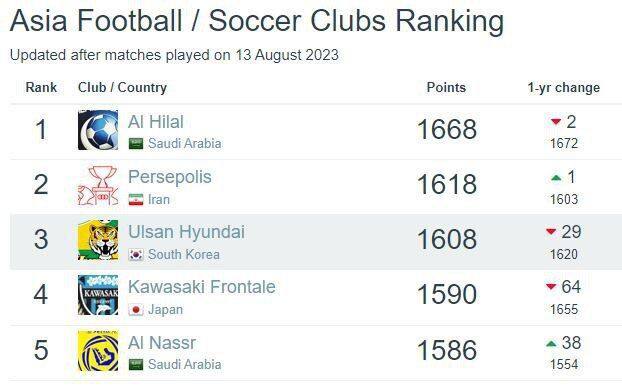Open the Al Hilal club link
The image size is (622, 388).
[x=156, y=122]
